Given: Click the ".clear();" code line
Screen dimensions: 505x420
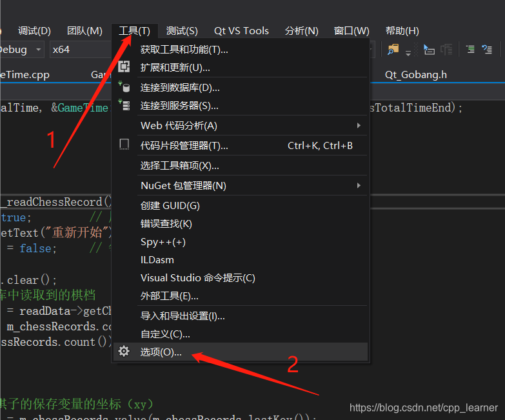Looking at the screenshot, I should click(x=28, y=280).
